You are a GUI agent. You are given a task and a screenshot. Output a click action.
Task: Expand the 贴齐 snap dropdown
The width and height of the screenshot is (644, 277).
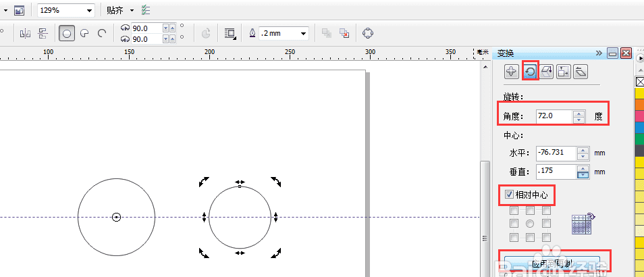(132, 11)
